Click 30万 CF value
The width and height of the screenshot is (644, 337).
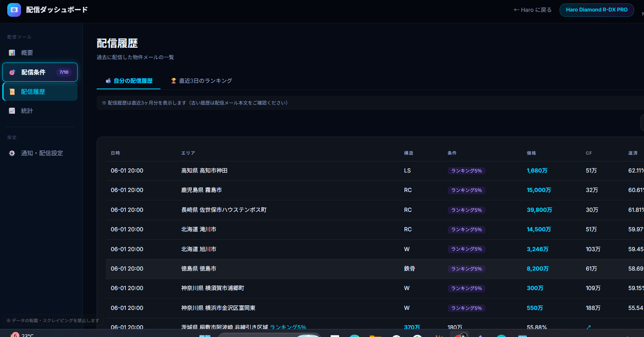(592, 210)
